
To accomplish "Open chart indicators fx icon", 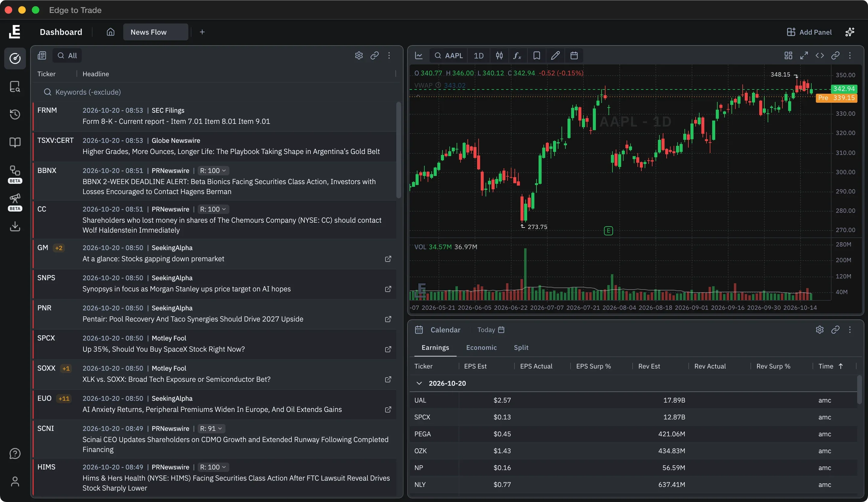I will (x=517, y=55).
